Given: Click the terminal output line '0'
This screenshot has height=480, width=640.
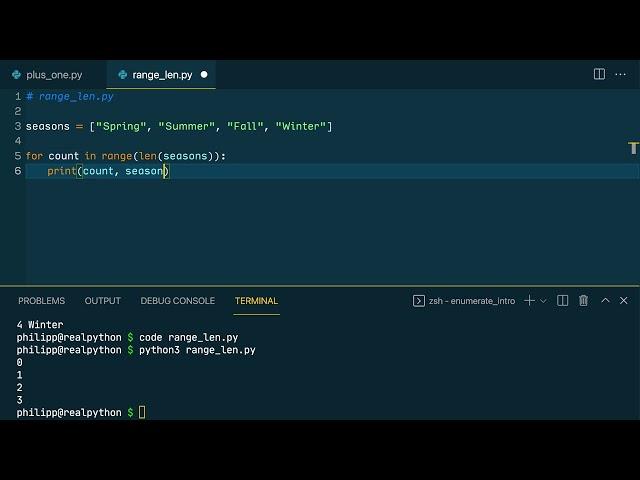Looking at the screenshot, I should tap(20, 362).
